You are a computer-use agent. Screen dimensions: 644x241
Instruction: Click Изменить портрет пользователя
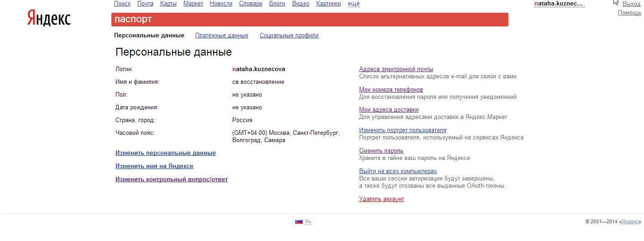(x=403, y=130)
